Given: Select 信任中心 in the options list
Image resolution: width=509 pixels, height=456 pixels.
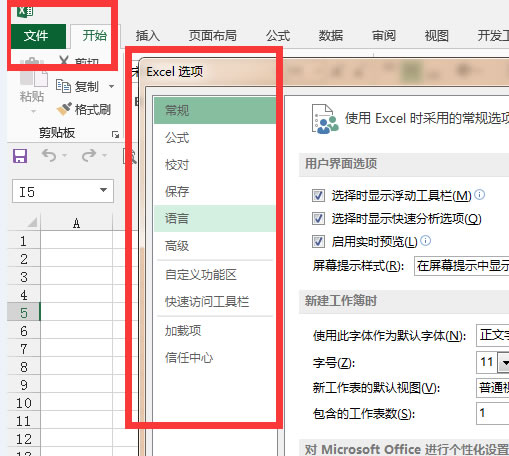Looking at the screenshot, I should [215, 357].
